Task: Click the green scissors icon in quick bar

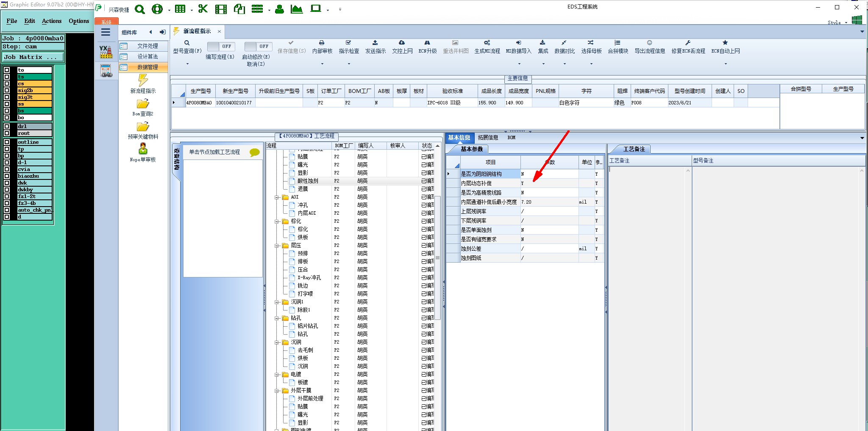Action: coord(203,9)
